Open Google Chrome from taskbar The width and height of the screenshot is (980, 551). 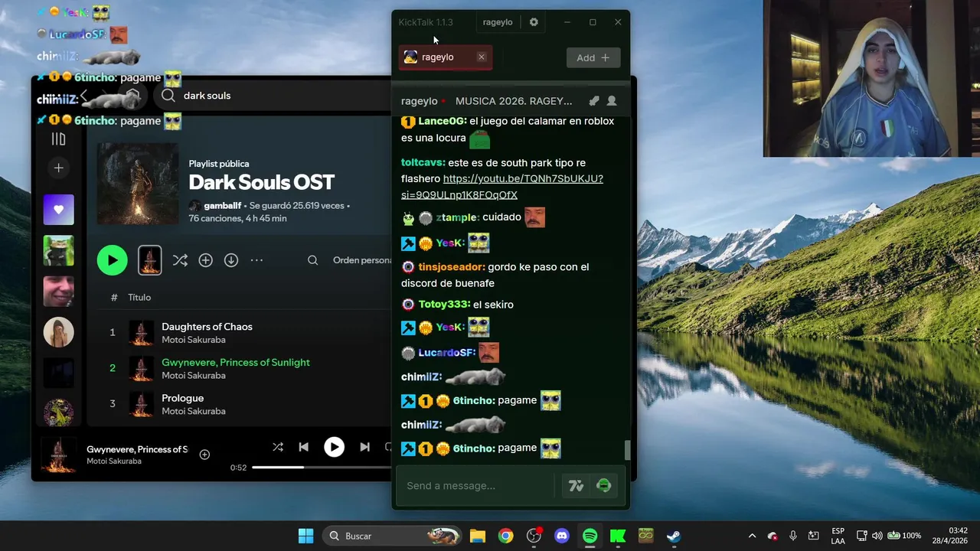tap(505, 536)
